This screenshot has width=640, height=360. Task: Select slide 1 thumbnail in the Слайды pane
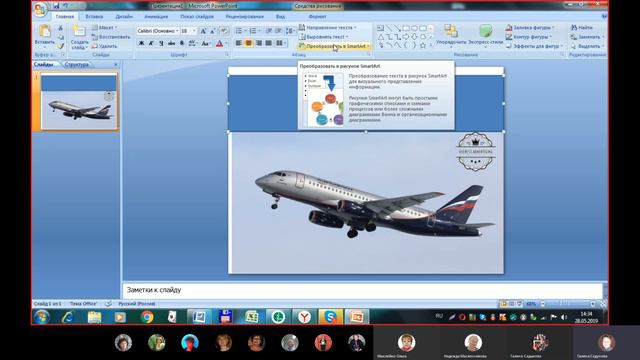[x=79, y=102]
